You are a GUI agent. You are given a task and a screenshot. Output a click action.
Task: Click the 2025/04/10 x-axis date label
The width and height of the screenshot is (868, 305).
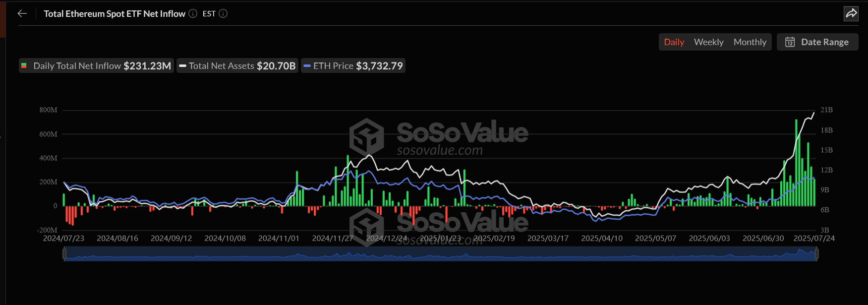tap(602, 239)
